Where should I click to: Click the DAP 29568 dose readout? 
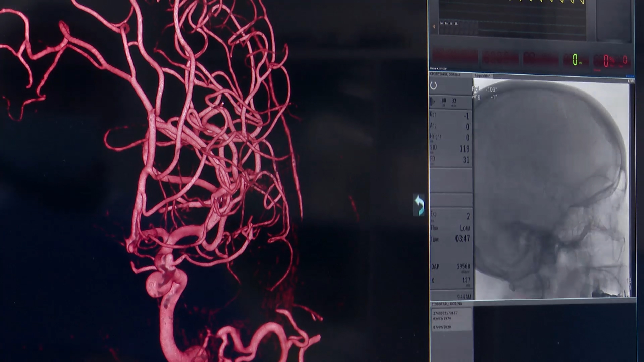click(x=463, y=267)
